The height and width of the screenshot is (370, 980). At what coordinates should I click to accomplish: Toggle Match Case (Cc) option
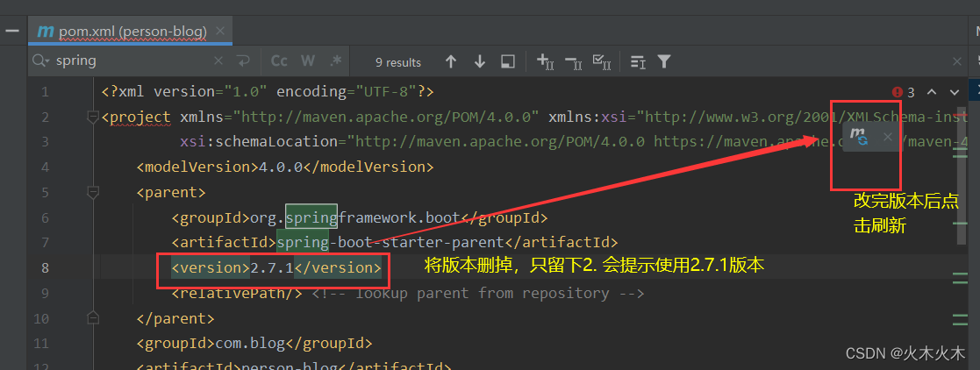(279, 61)
